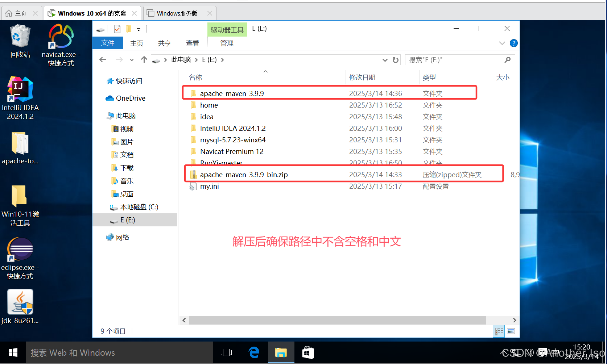This screenshot has height=364, width=607.
Task: Switch to the 主页 VMware home tab
Action: [21, 13]
